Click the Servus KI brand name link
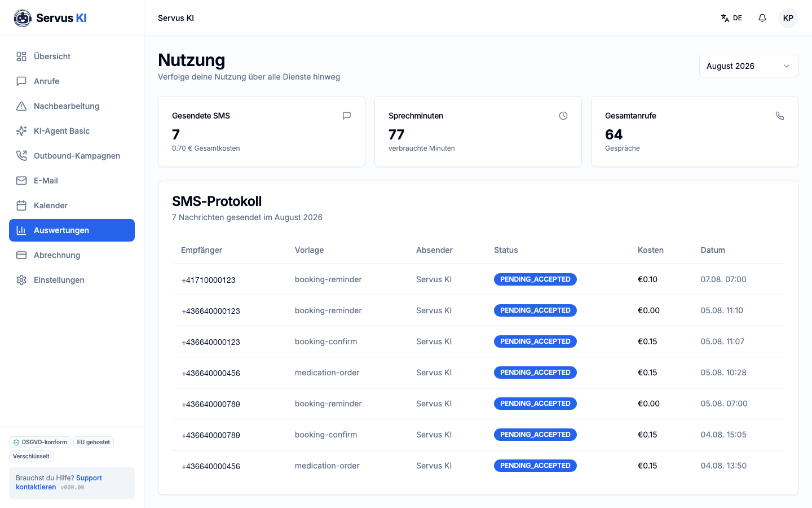Image resolution: width=812 pixels, height=508 pixels. tap(61, 18)
